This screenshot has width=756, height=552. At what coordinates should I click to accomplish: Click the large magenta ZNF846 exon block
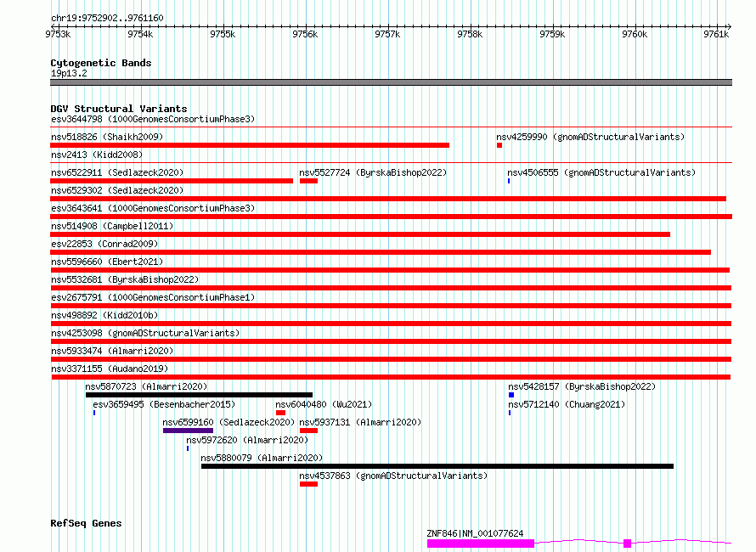481,544
